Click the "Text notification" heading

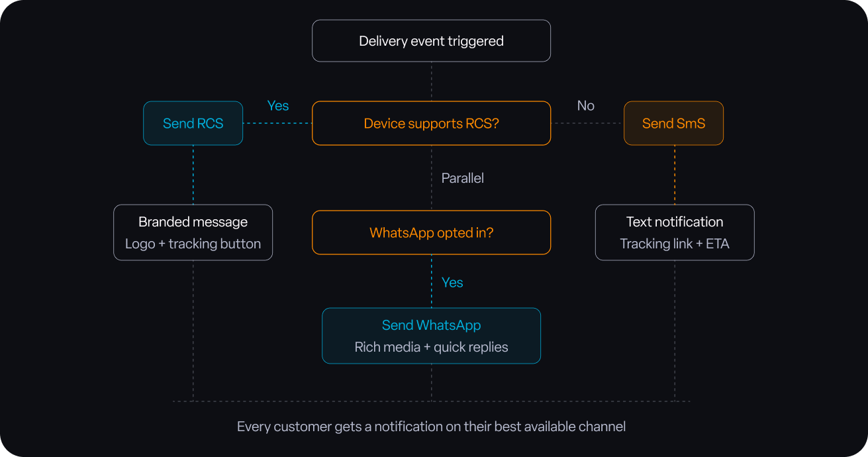675,222
